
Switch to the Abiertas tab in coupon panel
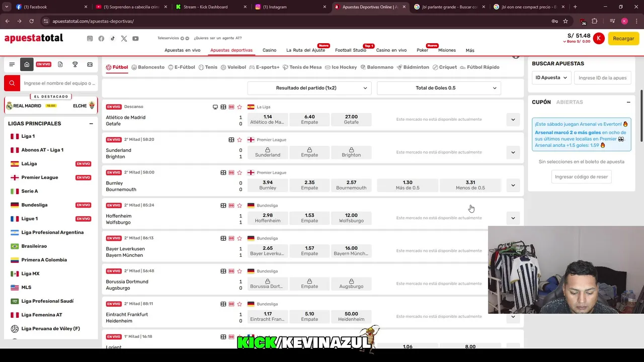(x=570, y=102)
